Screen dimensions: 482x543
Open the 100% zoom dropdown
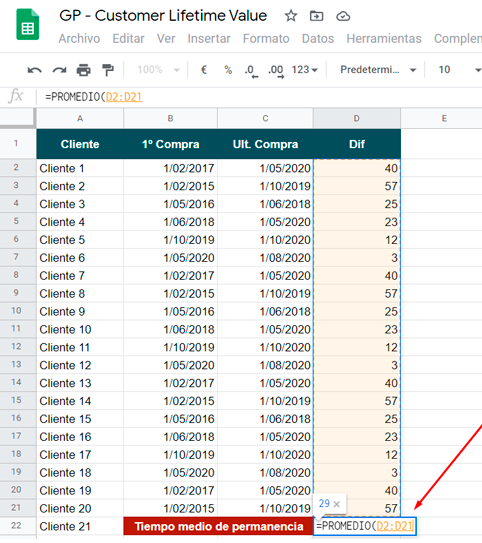point(159,70)
